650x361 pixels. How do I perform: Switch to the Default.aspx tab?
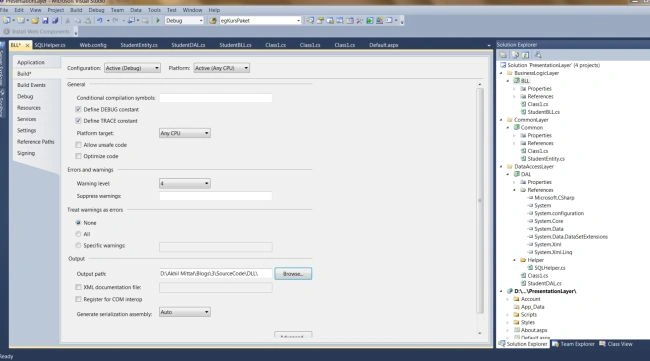(383, 45)
